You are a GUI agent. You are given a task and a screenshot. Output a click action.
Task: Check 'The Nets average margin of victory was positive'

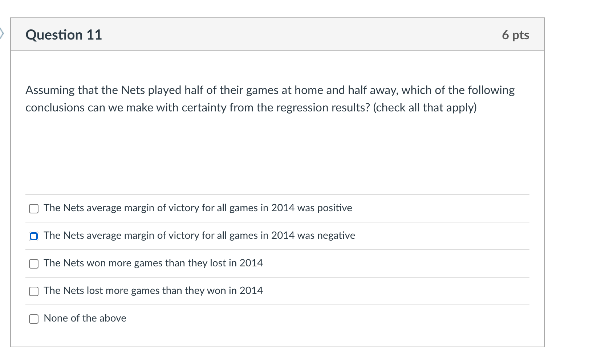pyautogui.click(x=33, y=208)
